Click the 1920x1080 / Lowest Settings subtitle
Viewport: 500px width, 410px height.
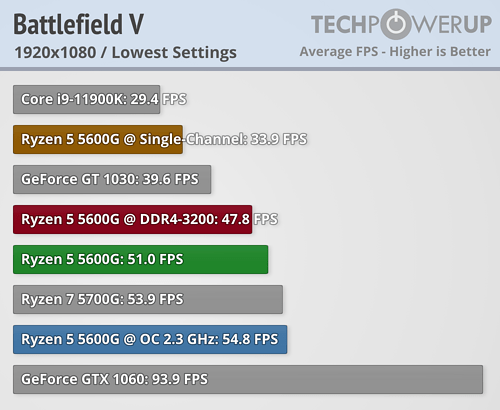(126, 53)
